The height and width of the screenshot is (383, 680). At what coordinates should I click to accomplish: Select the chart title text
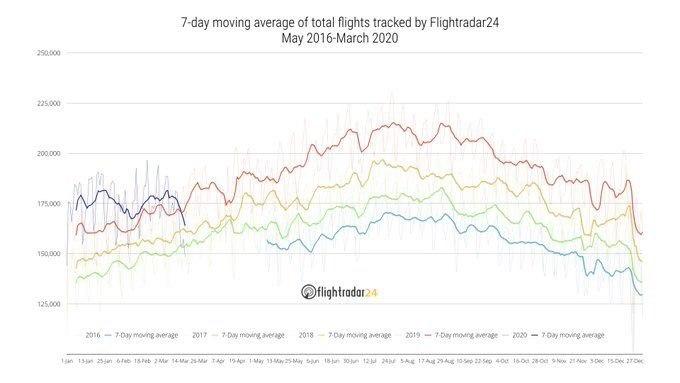[340, 23]
